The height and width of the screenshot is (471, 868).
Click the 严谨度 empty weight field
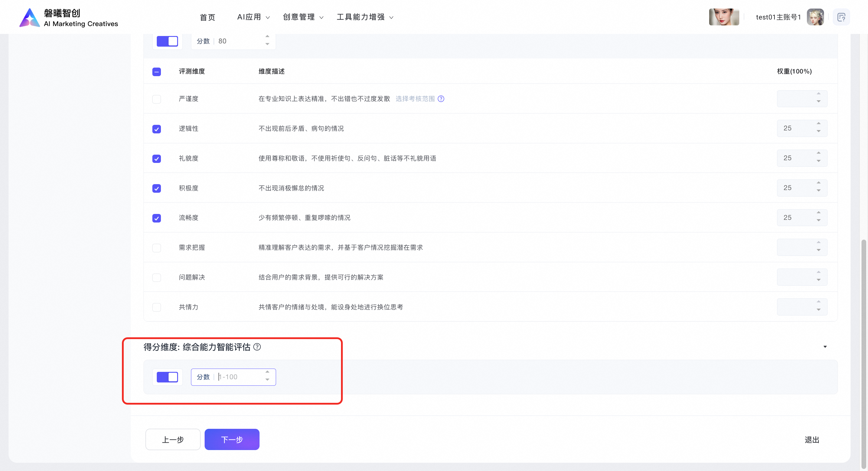pos(802,99)
